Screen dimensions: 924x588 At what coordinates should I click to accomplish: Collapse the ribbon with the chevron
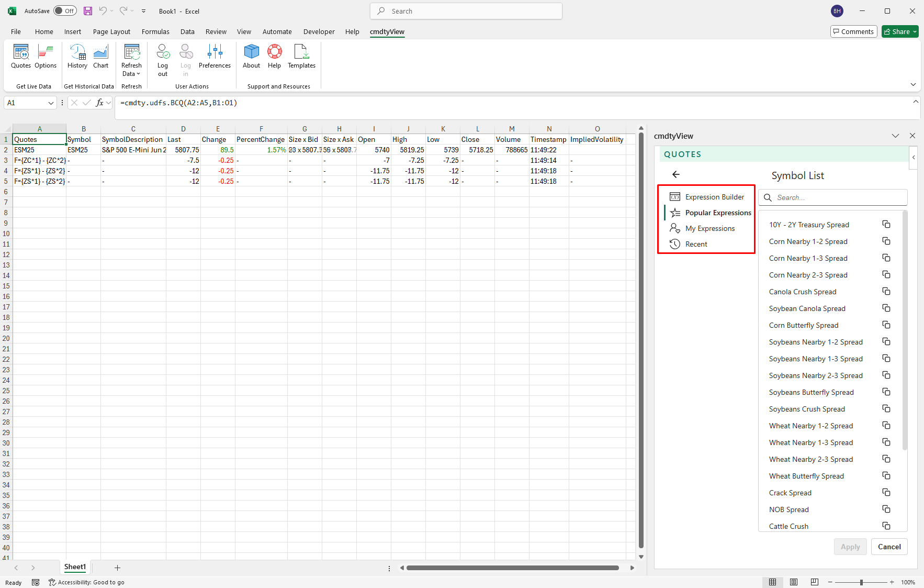coord(912,84)
